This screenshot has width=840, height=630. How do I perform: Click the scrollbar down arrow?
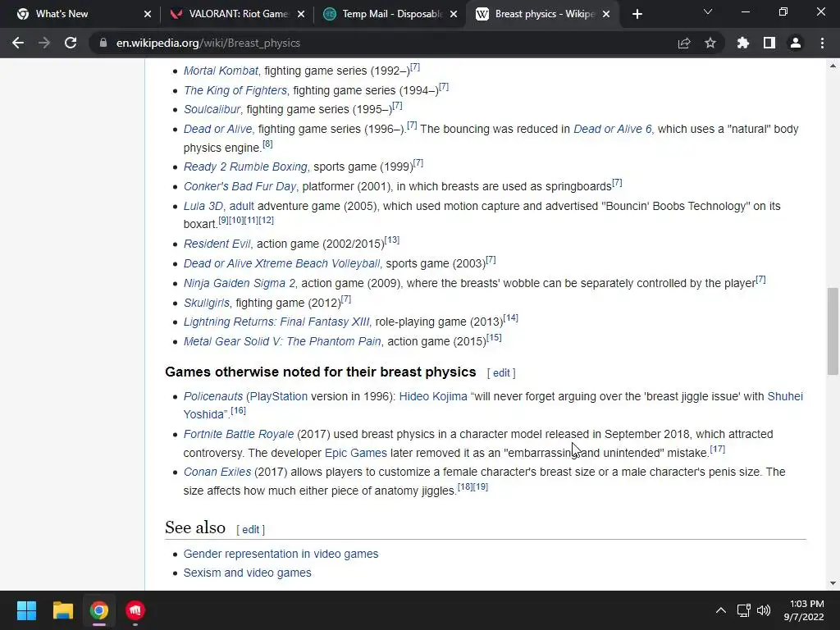click(x=833, y=583)
